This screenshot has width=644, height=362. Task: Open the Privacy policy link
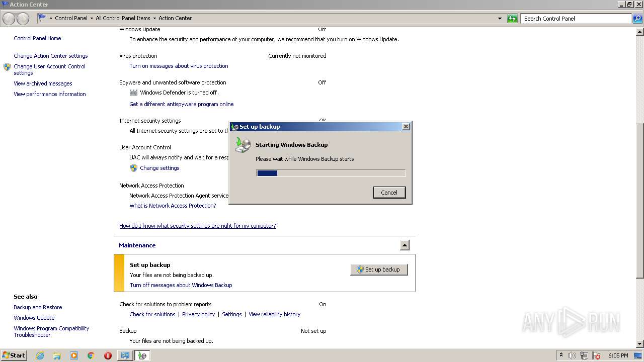(198, 314)
